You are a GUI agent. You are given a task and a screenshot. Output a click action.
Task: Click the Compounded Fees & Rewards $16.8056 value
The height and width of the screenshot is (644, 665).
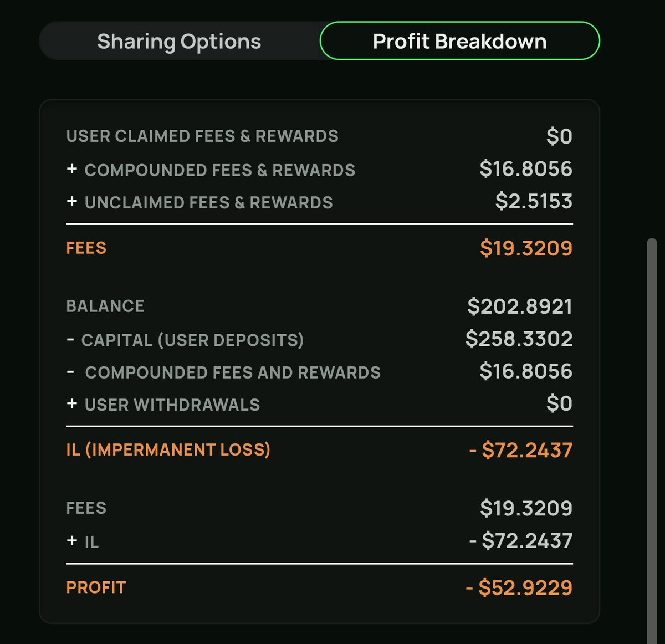coord(526,169)
